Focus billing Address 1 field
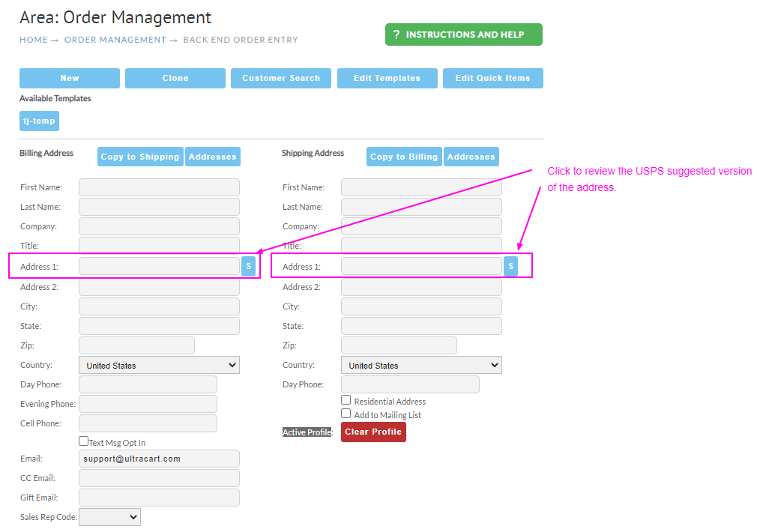Viewport: 757px width, 532px height. pos(159,267)
